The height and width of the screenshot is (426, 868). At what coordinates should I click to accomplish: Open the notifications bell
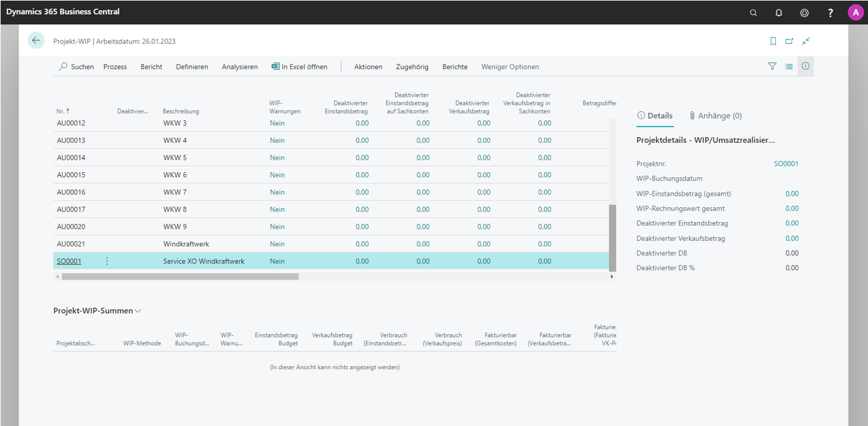click(x=779, y=12)
